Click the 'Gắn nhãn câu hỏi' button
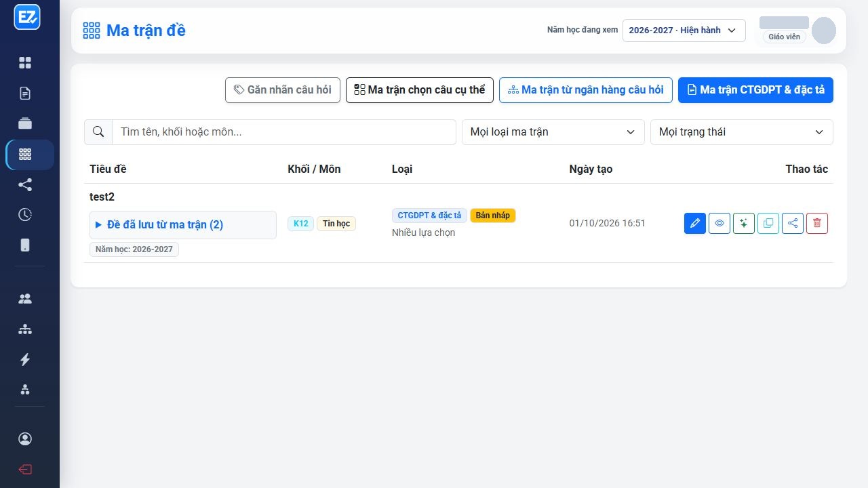Image resolution: width=868 pixels, height=488 pixels. pyautogui.click(x=283, y=90)
